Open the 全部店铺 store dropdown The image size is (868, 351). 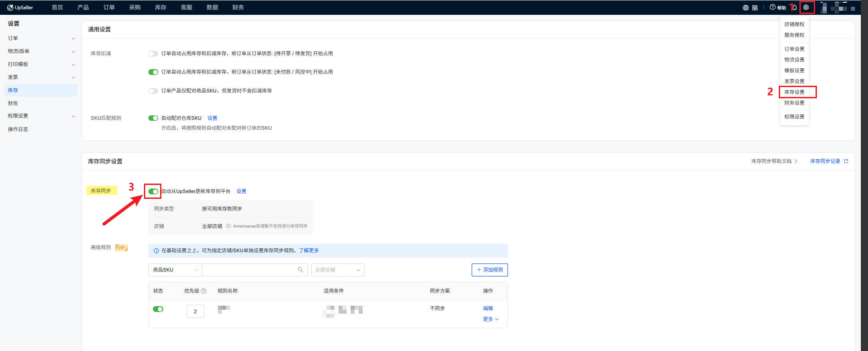(x=338, y=270)
